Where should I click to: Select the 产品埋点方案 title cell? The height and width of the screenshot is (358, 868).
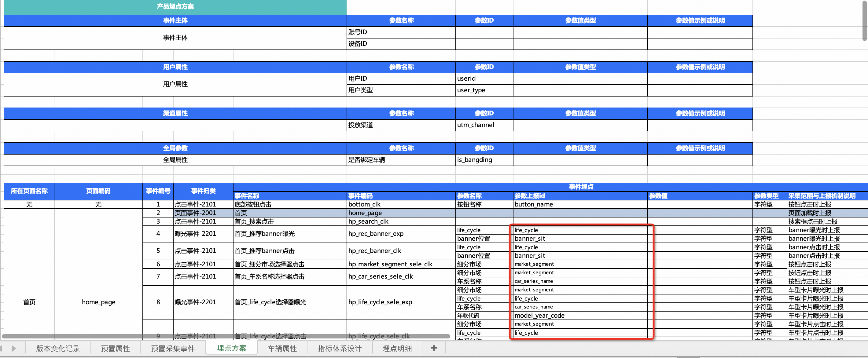coord(175,7)
